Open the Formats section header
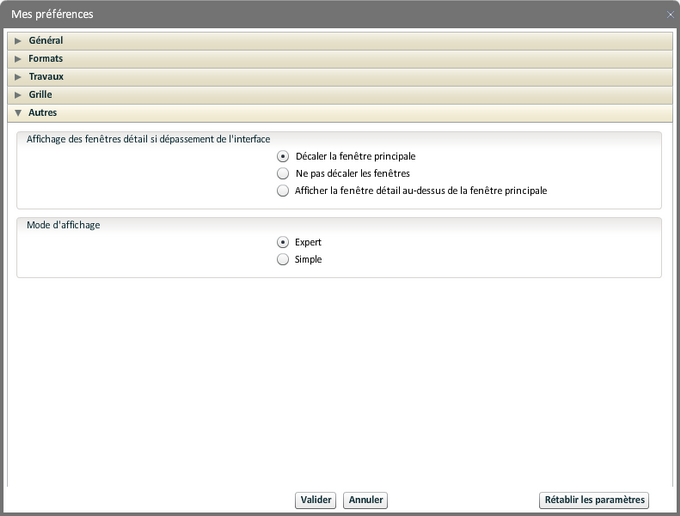 click(x=46, y=59)
